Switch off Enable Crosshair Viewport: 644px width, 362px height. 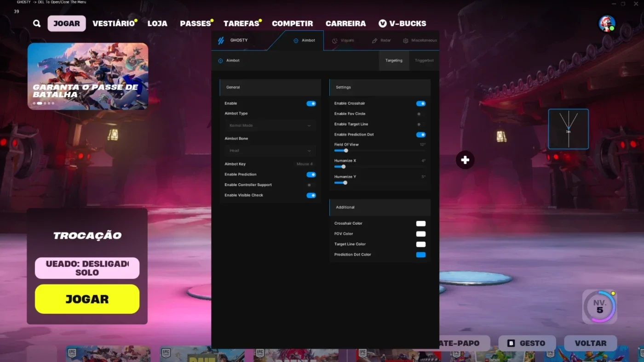pyautogui.click(x=421, y=104)
